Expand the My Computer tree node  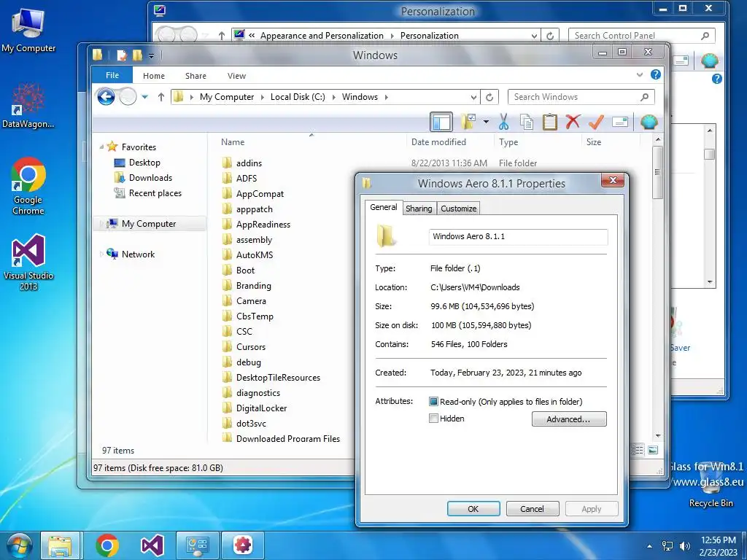pos(101,224)
